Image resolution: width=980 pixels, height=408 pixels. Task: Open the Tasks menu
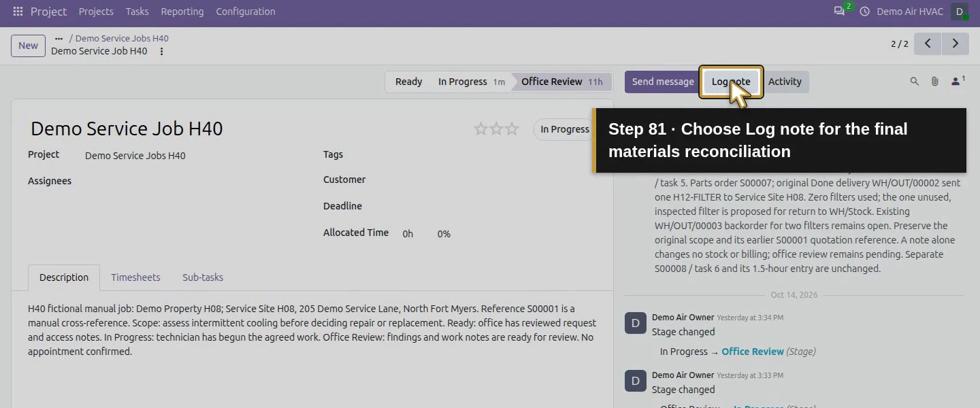pos(137,12)
